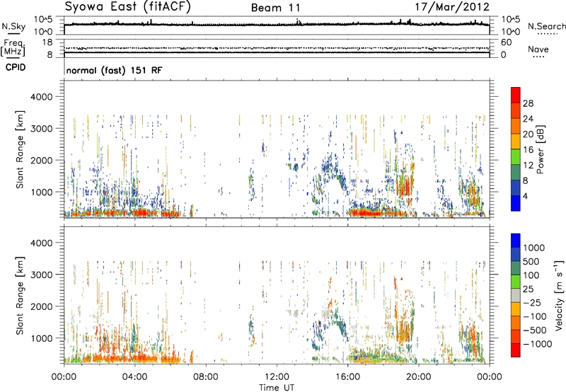Viewport: 566px width, 392px height.
Task: Click the '60' Nave axis tick
Action: tap(507, 42)
